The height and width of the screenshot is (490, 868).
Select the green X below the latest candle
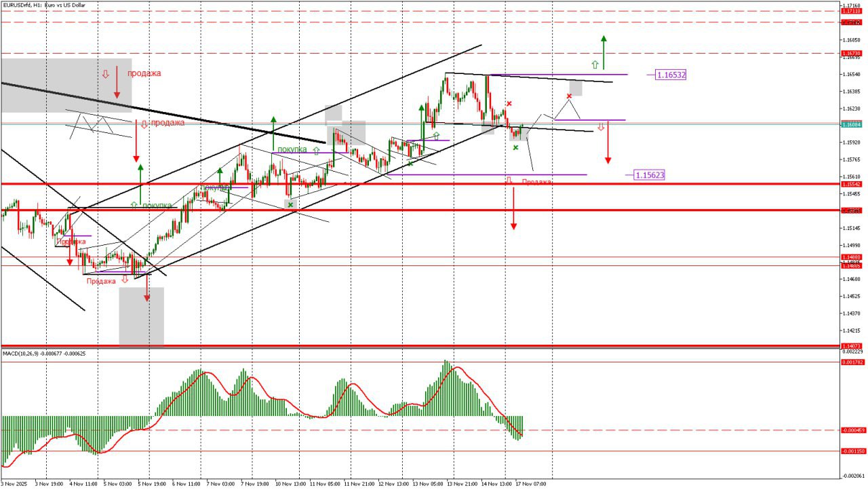pyautogui.click(x=515, y=147)
